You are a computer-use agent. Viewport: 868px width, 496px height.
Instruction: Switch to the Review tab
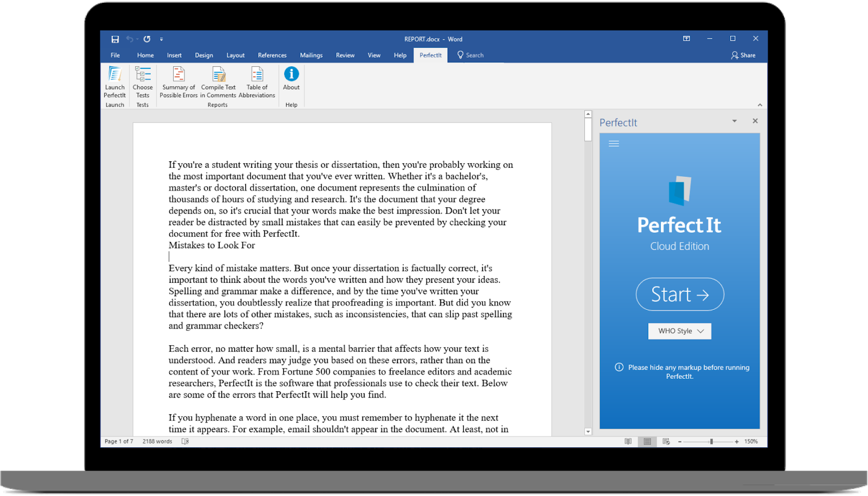tap(345, 55)
